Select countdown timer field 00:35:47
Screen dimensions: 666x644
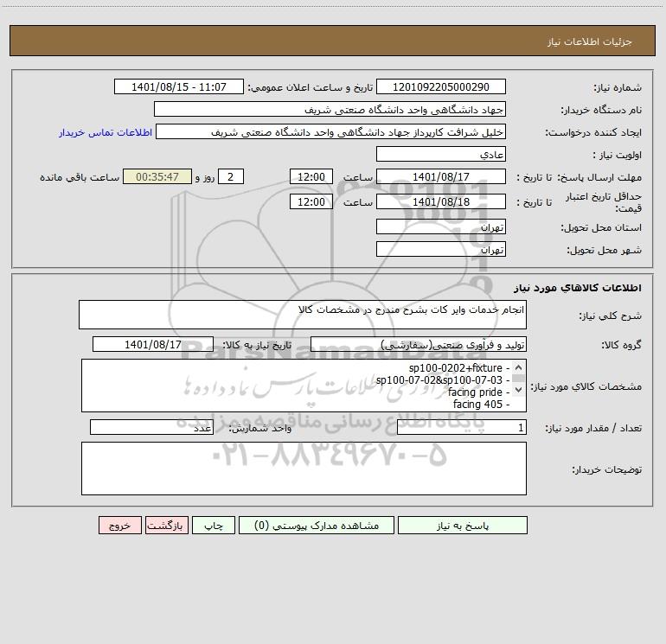(x=157, y=176)
